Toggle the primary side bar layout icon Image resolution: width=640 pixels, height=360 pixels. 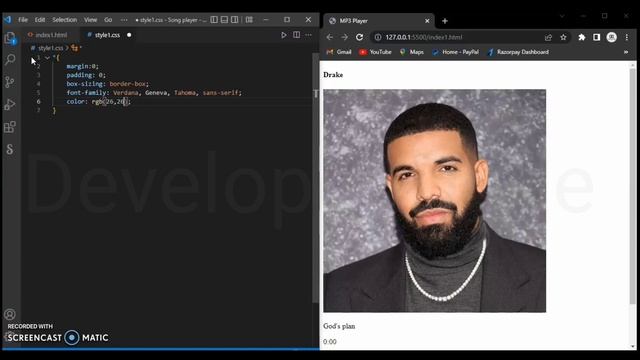(x=214, y=20)
